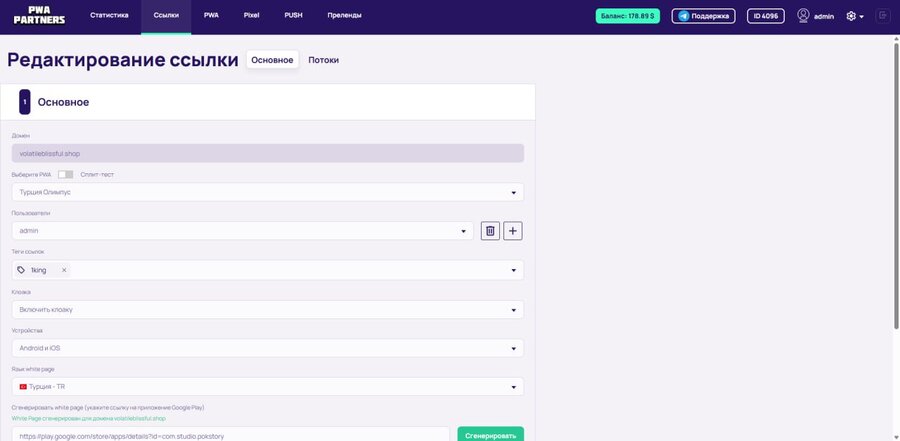
Task: Toggle the Сплит-тест switch
Action: tap(66, 174)
